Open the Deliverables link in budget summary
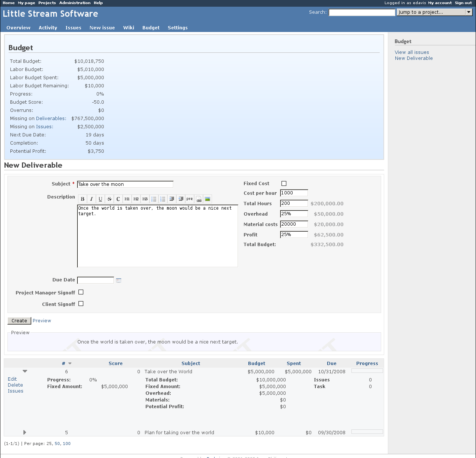Image resolution: width=476 pixels, height=458 pixels. (51, 119)
